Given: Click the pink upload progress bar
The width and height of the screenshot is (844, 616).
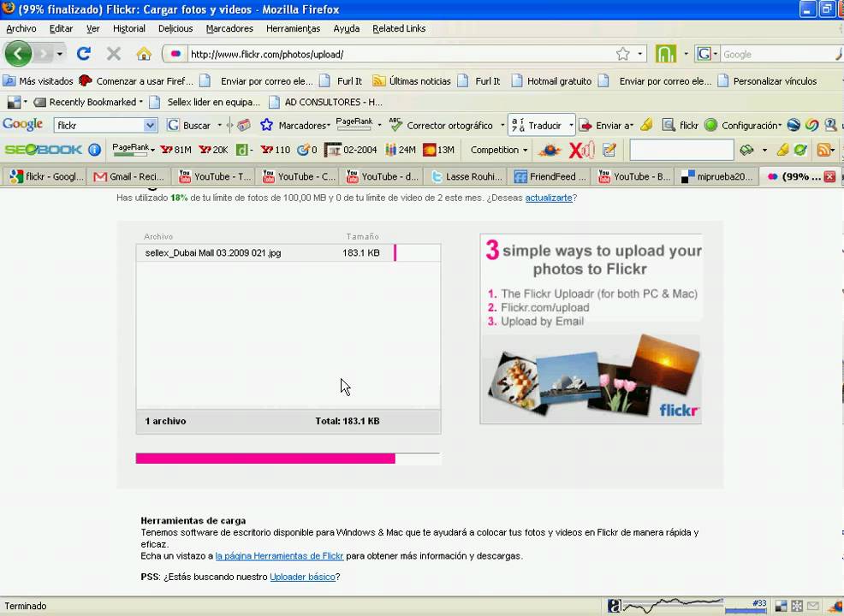Looking at the screenshot, I should tap(265, 459).
